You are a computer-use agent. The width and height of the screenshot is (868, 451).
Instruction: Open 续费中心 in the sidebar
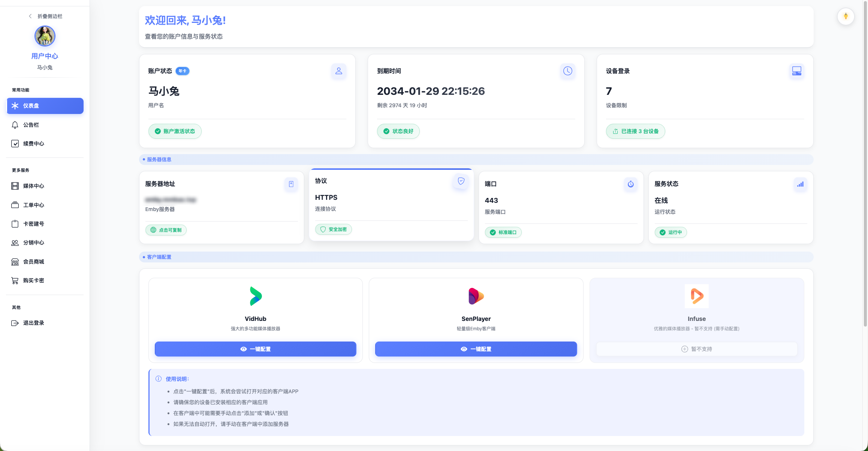click(33, 144)
